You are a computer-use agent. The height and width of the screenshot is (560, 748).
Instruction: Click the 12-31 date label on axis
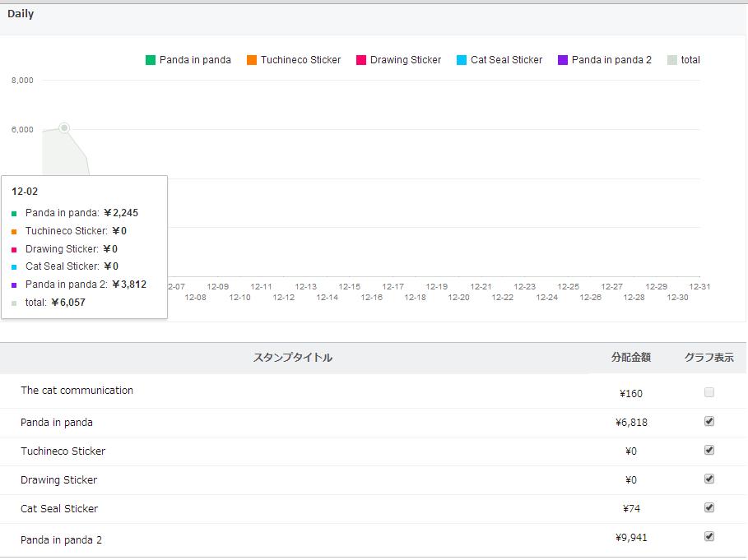[x=699, y=287]
